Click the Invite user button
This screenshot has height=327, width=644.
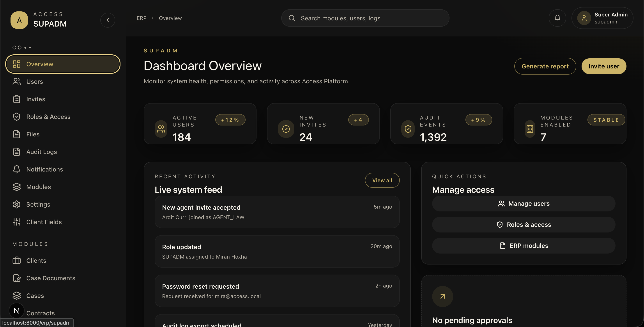coord(604,66)
